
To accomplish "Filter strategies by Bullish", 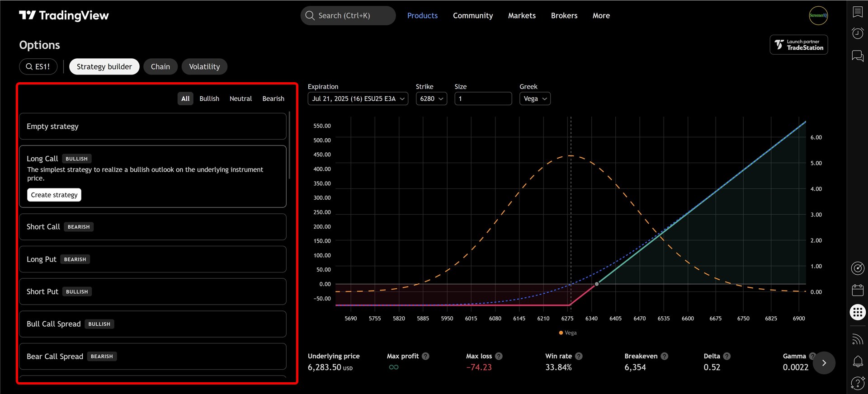I will point(209,98).
